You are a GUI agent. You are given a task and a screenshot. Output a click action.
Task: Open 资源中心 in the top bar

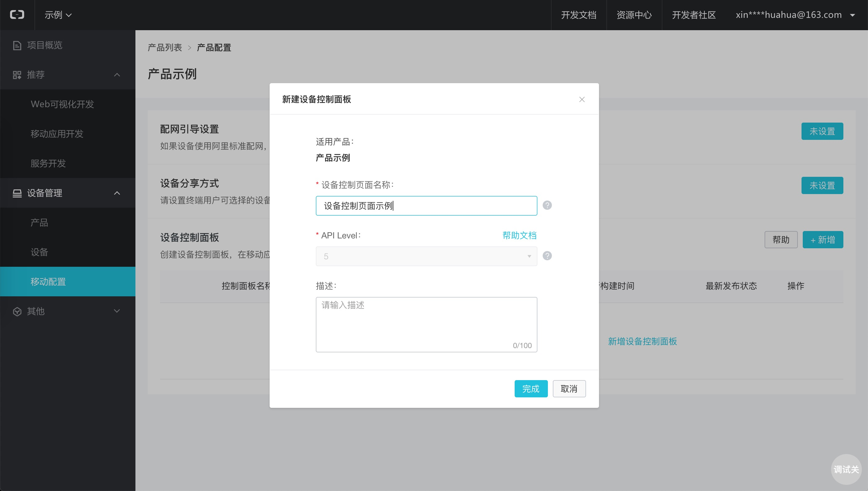click(634, 15)
